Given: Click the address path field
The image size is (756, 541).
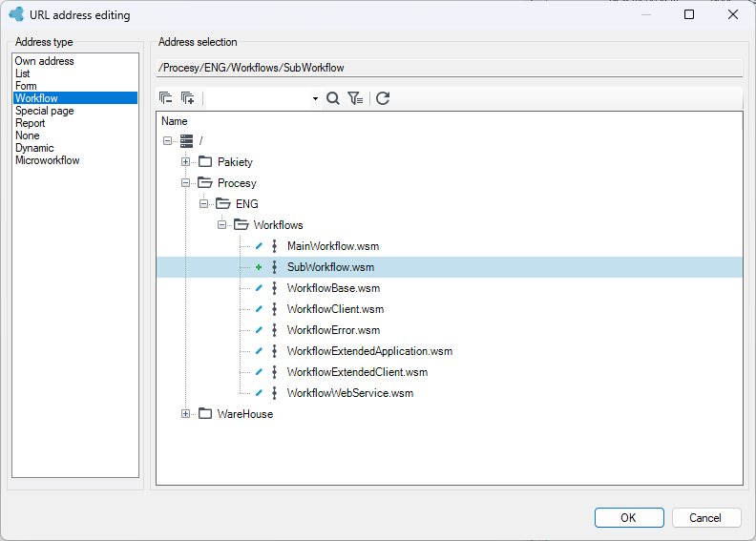Looking at the screenshot, I should point(450,68).
